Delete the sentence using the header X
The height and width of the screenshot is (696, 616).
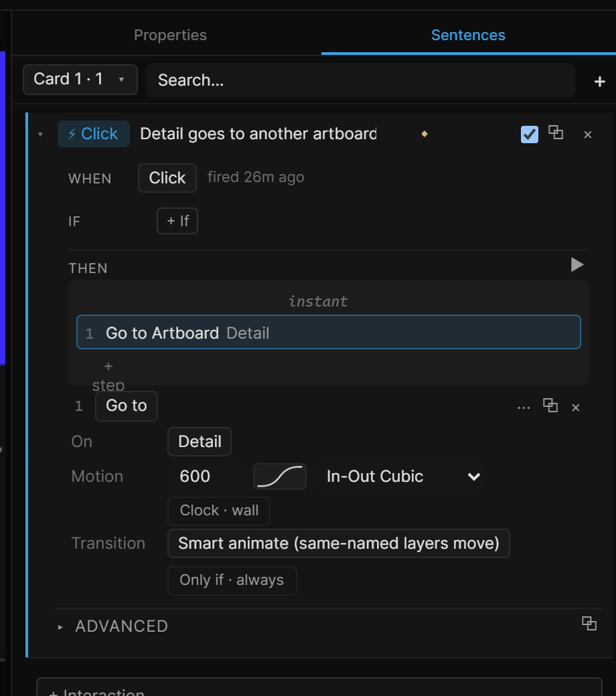pyautogui.click(x=588, y=135)
